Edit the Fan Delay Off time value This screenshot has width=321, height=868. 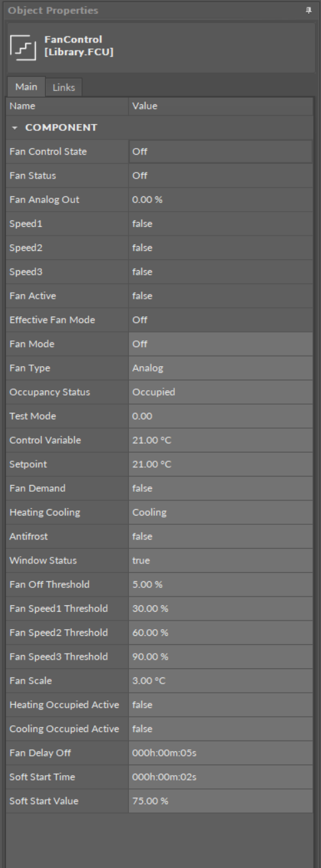(x=221, y=753)
